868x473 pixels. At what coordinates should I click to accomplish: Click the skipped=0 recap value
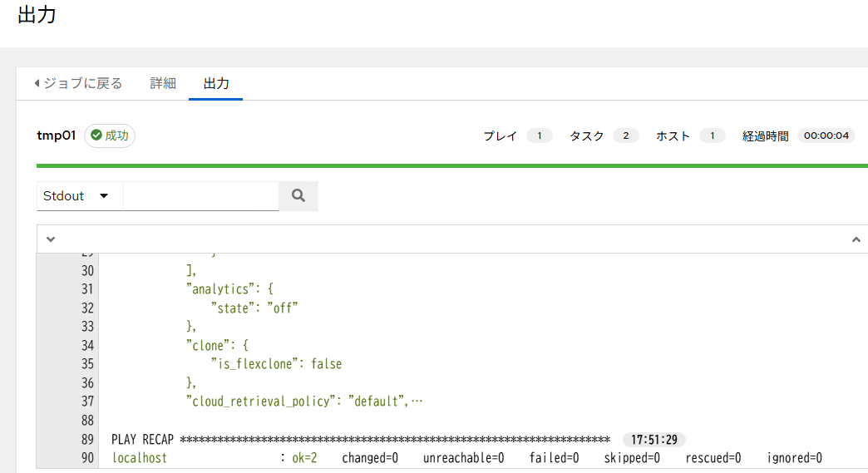click(632, 458)
